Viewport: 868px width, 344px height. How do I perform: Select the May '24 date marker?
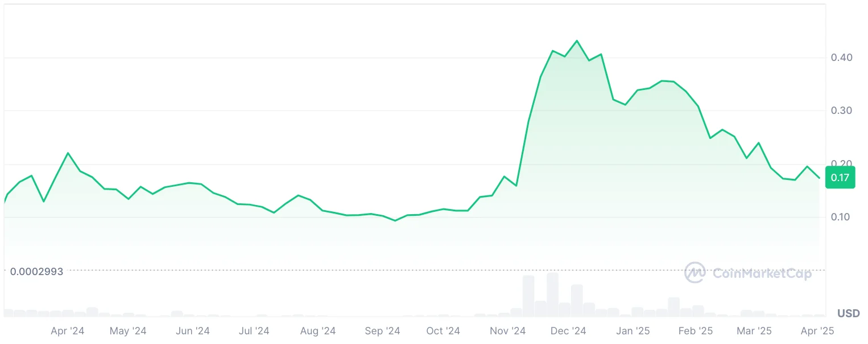[x=128, y=331]
